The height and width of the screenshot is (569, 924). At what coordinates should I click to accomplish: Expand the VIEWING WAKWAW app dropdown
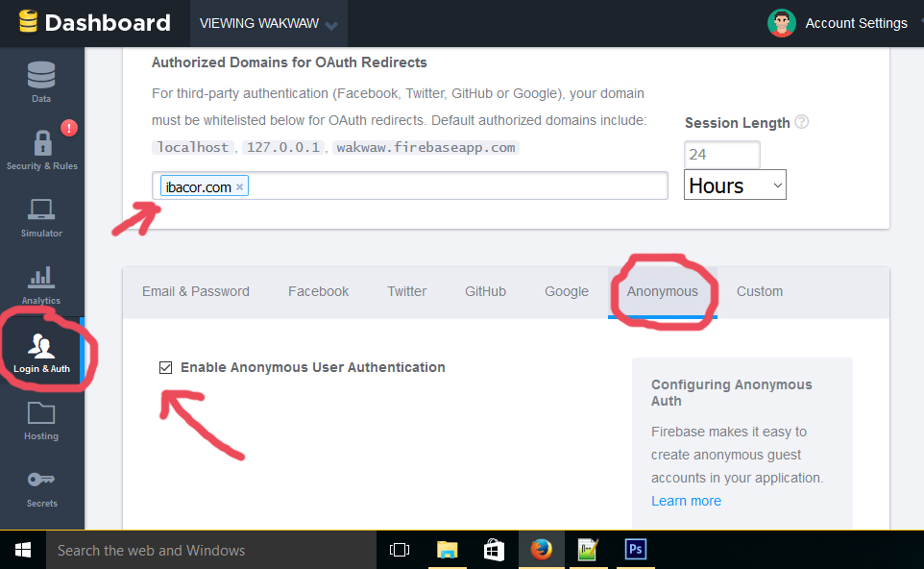[268, 24]
